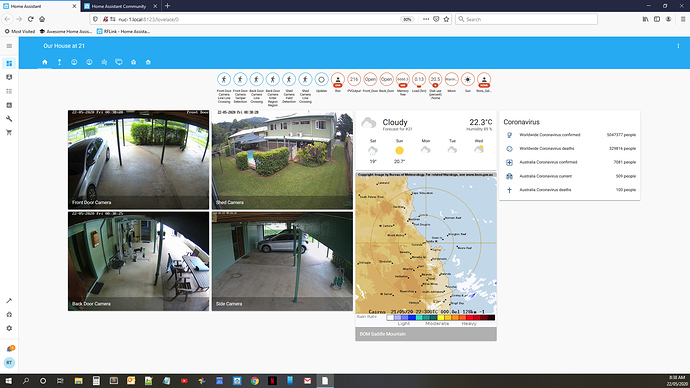Open YouTube from the taskbar
The height and width of the screenshot is (388, 690).
click(x=184, y=381)
